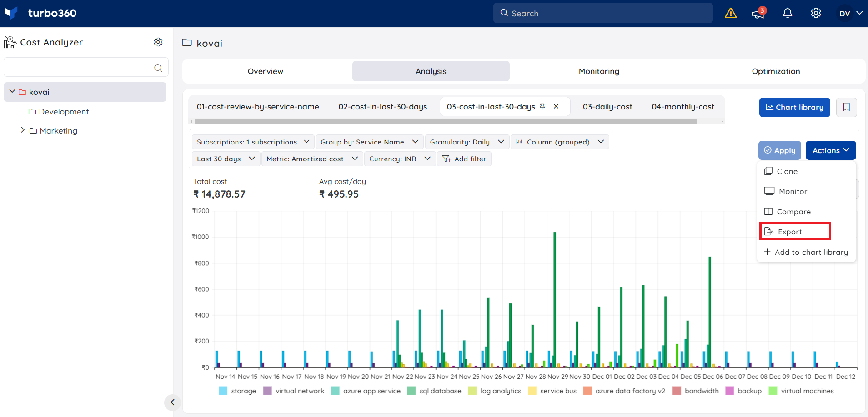Toggle the Actions menu button
The height and width of the screenshot is (417, 868).
(x=831, y=150)
